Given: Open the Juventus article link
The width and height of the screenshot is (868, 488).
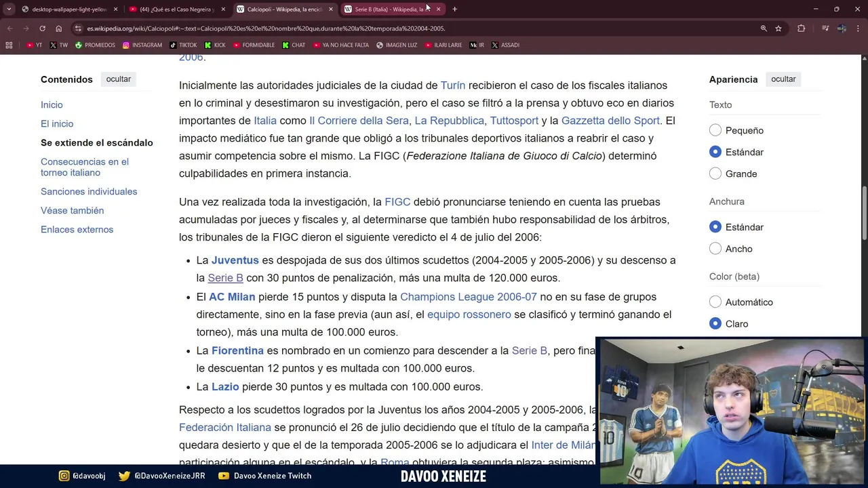Looking at the screenshot, I should [x=235, y=260].
